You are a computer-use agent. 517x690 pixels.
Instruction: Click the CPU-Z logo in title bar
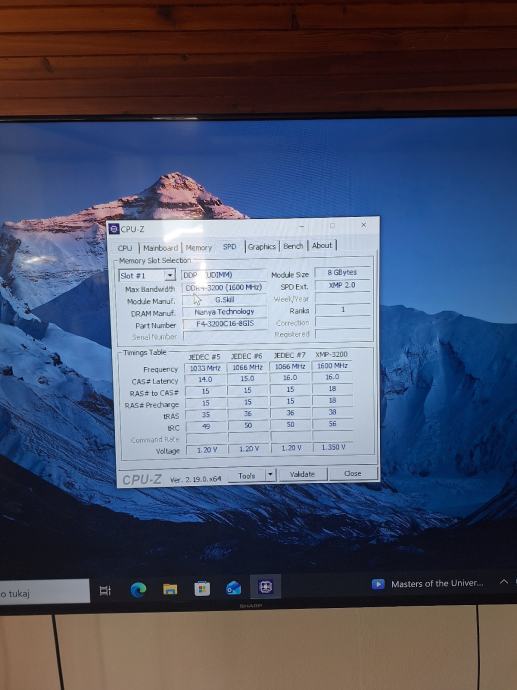coord(114,229)
